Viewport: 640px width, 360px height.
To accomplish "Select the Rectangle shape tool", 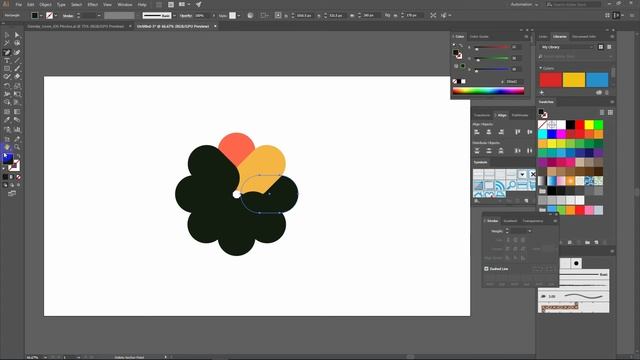I will (7, 69).
